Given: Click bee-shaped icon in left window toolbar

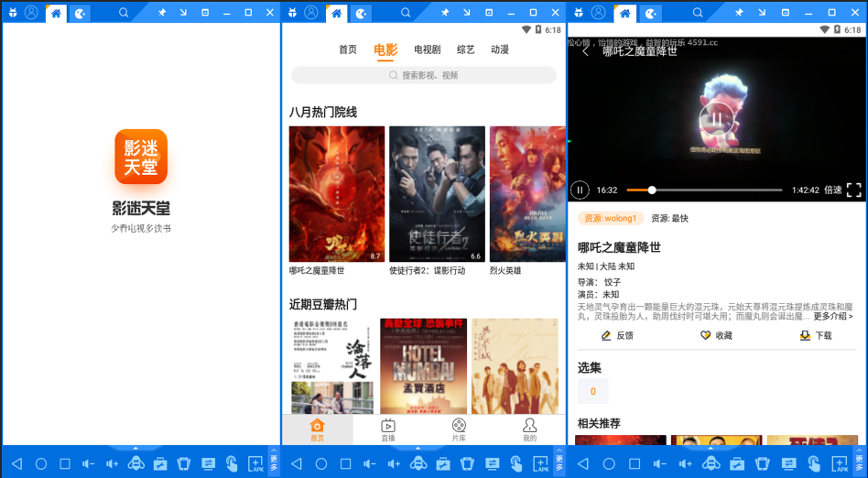Looking at the screenshot, I should click(x=136, y=463).
